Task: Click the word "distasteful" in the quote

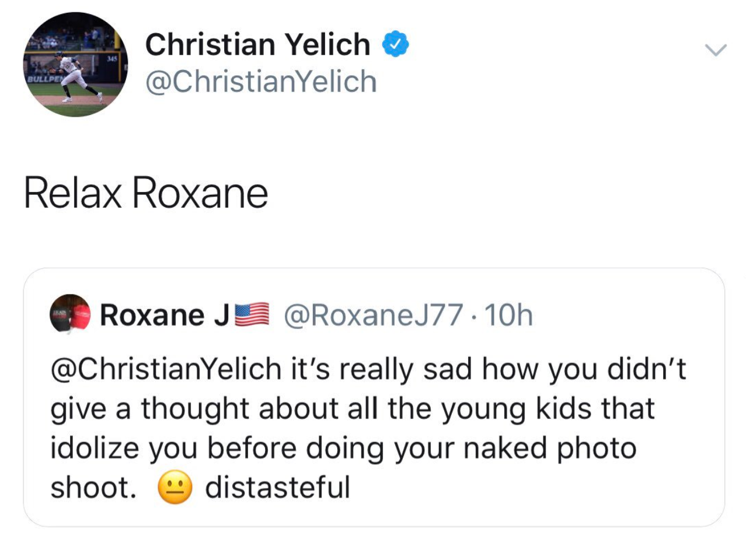Action: pos(277,487)
